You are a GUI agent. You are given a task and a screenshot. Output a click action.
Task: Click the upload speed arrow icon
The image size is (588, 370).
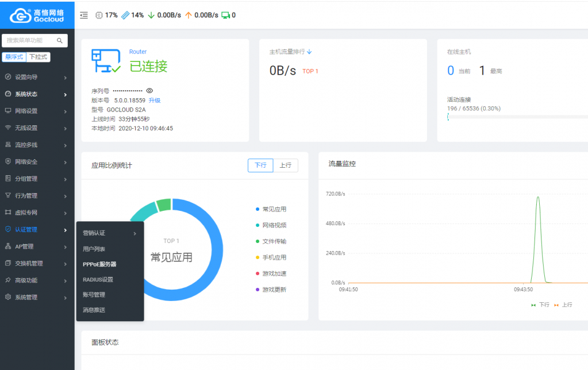tap(189, 15)
